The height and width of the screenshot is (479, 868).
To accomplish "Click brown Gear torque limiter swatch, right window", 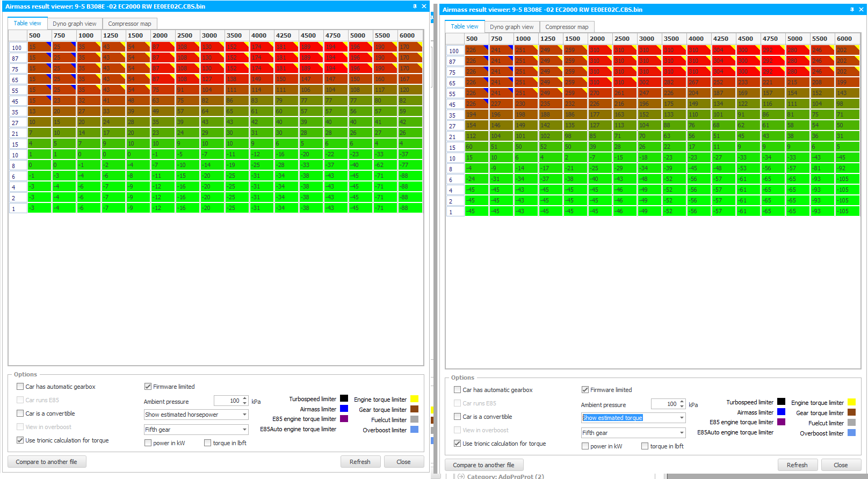I will [851, 412].
